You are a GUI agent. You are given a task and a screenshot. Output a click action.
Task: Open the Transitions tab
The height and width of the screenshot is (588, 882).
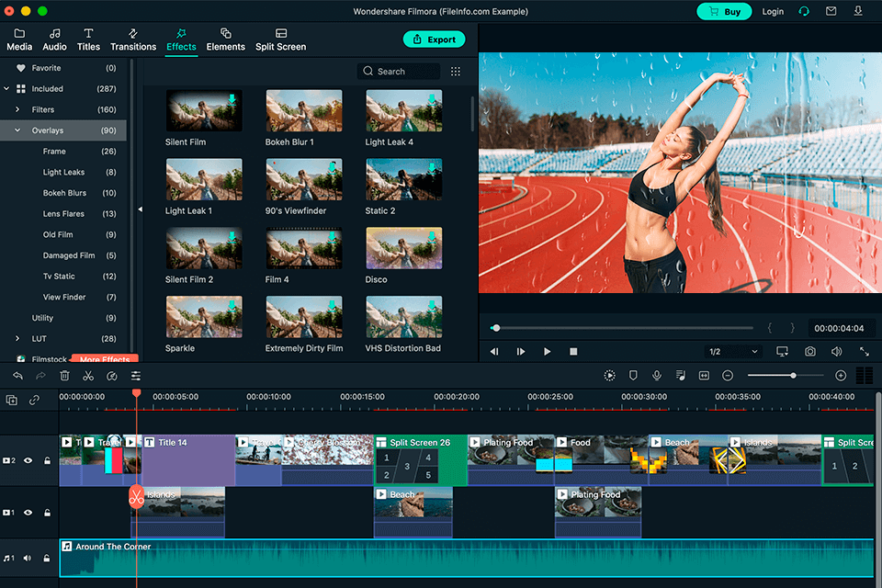tap(133, 40)
